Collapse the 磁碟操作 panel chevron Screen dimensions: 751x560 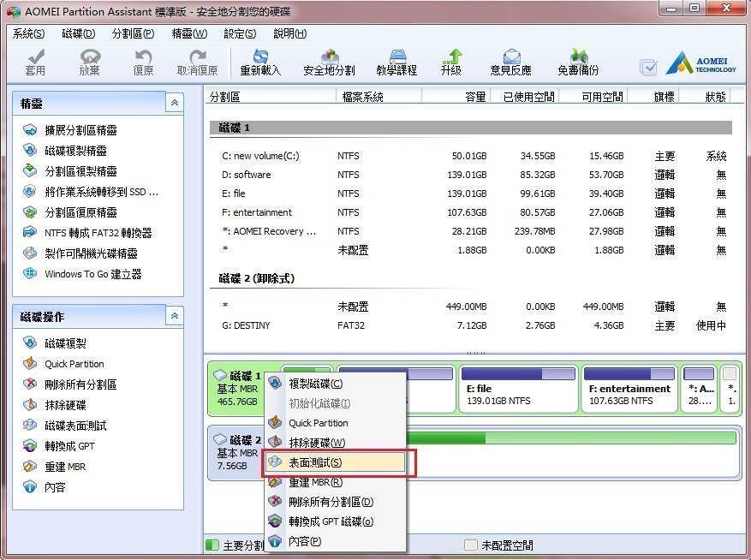[x=175, y=316]
